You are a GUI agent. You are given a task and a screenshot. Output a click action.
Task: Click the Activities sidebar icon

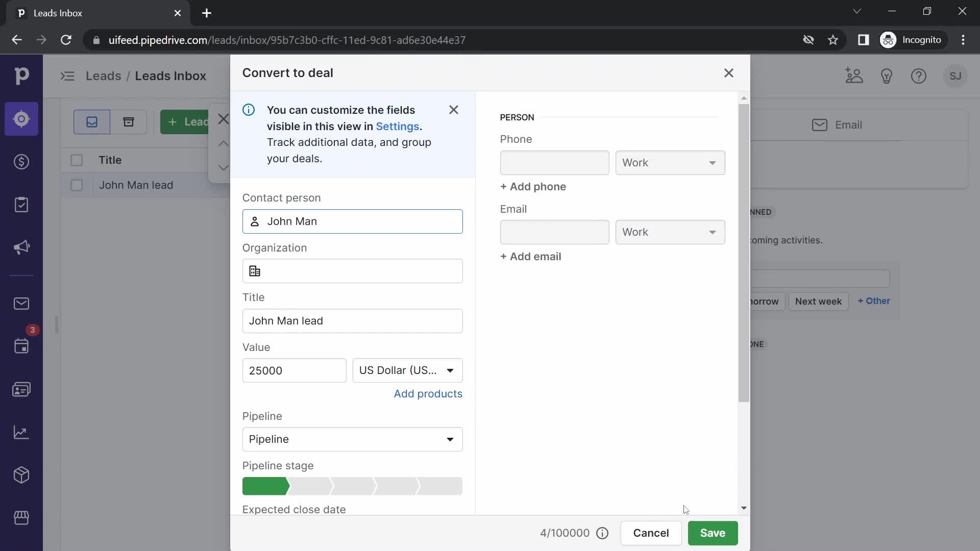(21, 347)
